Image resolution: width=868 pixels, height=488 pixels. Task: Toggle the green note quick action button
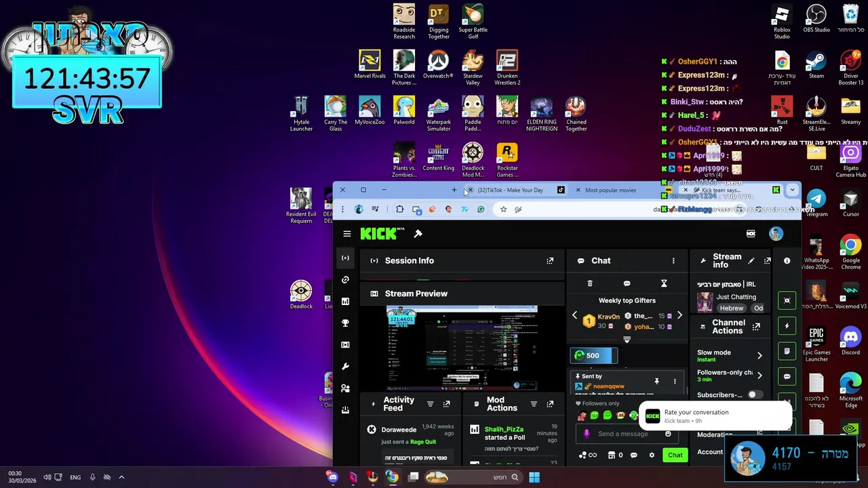point(787,351)
